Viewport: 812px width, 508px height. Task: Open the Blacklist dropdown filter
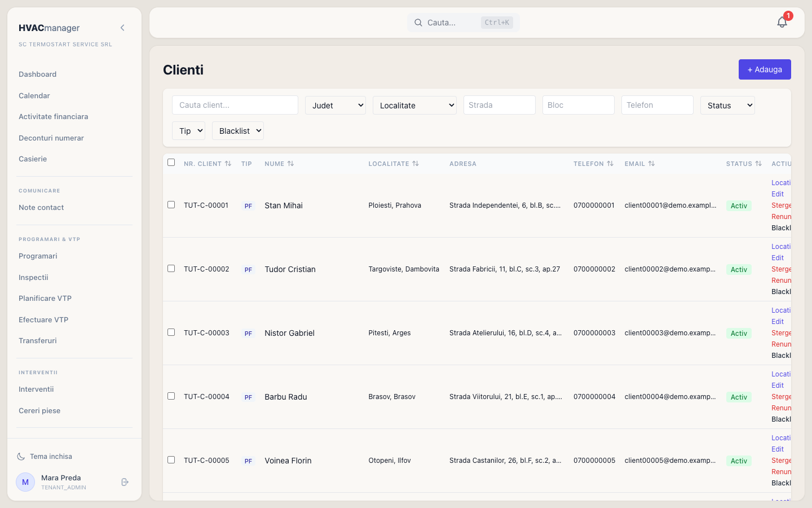pos(238,130)
